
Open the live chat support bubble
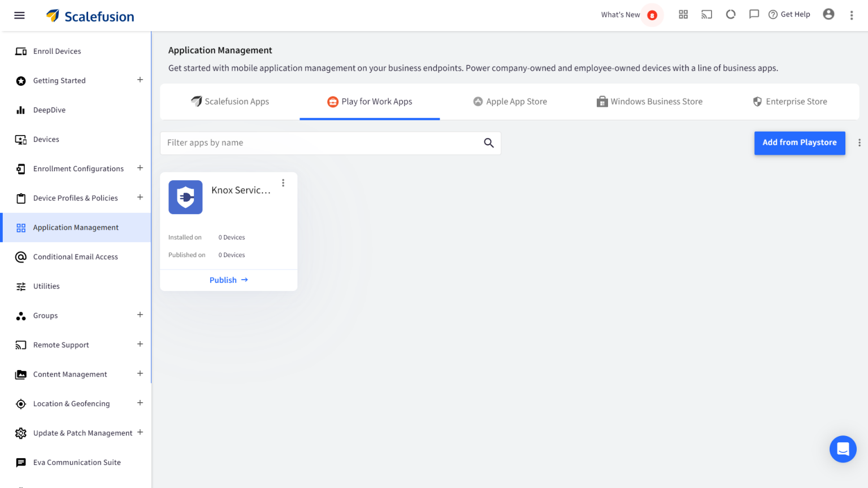843,449
